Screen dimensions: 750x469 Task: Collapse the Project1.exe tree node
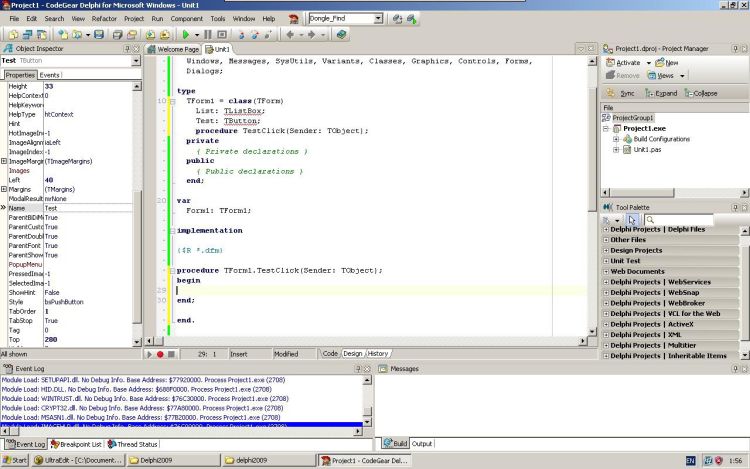point(606,129)
